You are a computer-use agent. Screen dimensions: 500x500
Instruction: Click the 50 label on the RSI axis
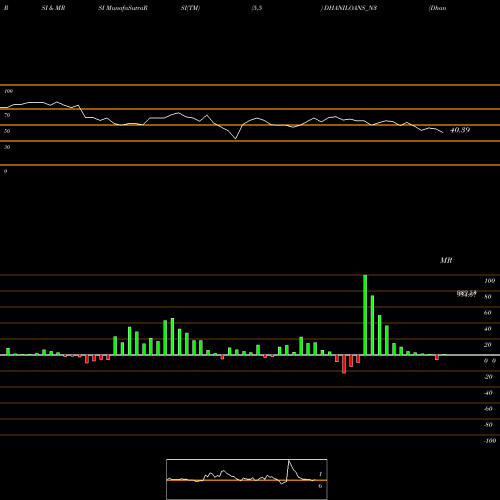[7, 131]
